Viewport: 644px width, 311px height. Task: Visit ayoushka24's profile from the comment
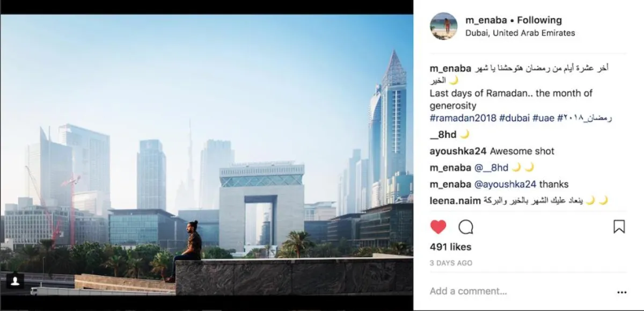click(458, 151)
